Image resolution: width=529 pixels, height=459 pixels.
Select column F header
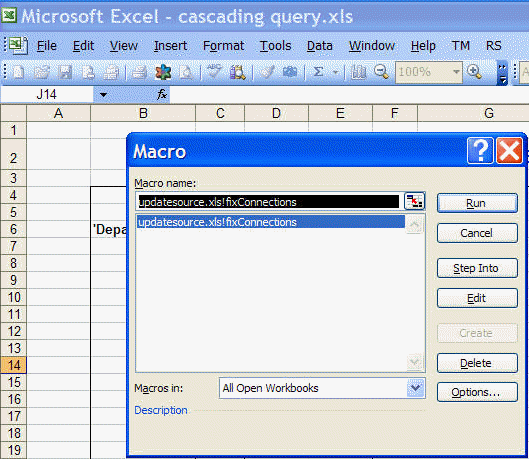pyautogui.click(x=395, y=113)
